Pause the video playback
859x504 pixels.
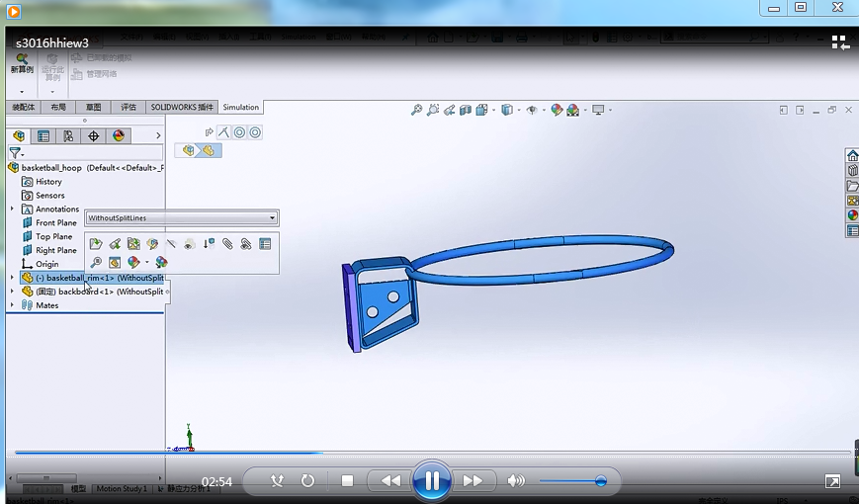(431, 481)
